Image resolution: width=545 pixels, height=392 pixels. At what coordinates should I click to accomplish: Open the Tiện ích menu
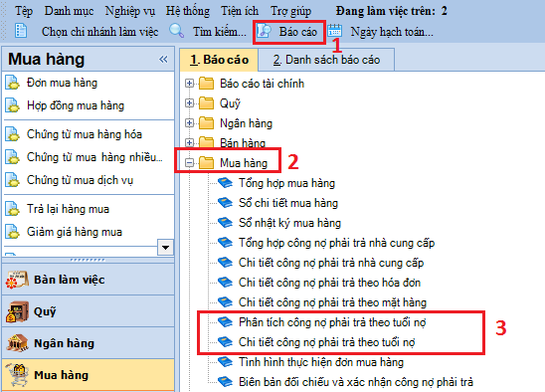tap(240, 11)
